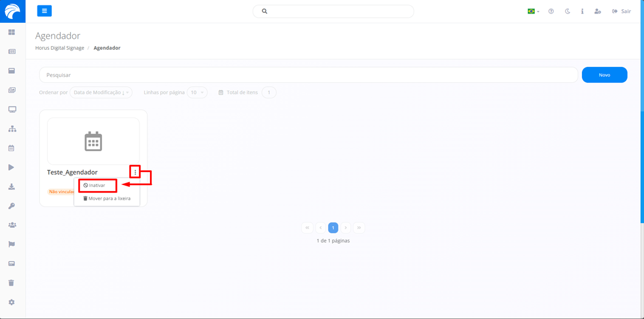
Task: Toggle the sidebar with hamburger button
Action: pyautogui.click(x=44, y=11)
